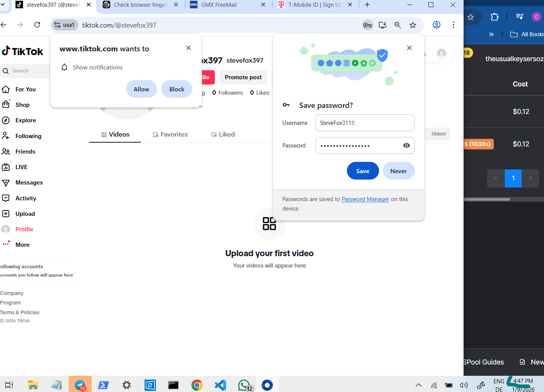Allow TikTok notifications
544x392 pixels.
pyautogui.click(x=142, y=89)
